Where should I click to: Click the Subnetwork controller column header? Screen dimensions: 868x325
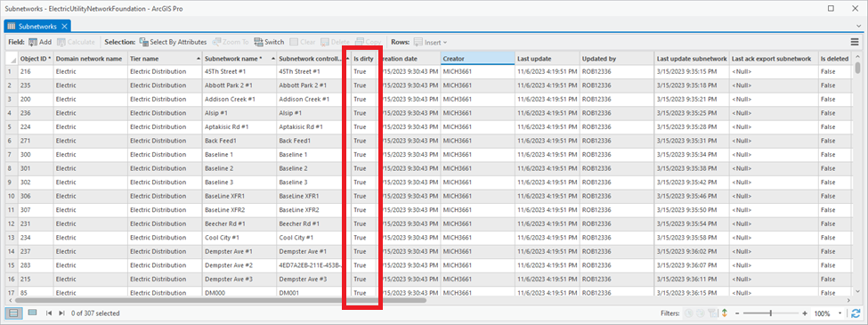314,58
